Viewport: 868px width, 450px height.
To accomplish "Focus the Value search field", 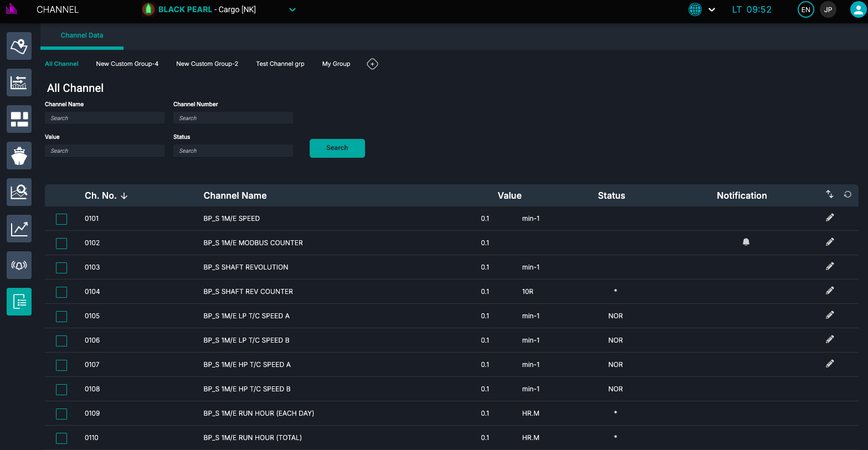I will pyautogui.click(x=105, y=151).
